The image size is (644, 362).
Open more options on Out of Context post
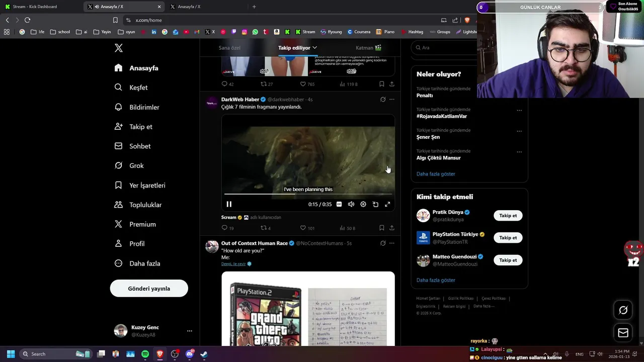392,243
